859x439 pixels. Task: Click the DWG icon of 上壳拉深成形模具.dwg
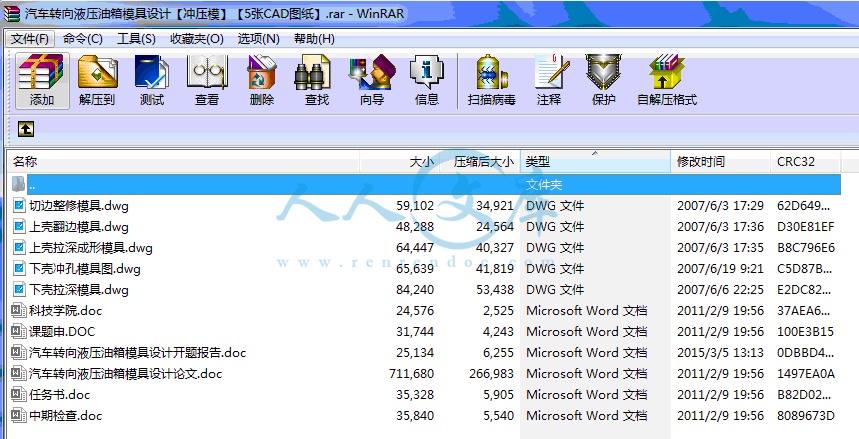click(19, 248)
